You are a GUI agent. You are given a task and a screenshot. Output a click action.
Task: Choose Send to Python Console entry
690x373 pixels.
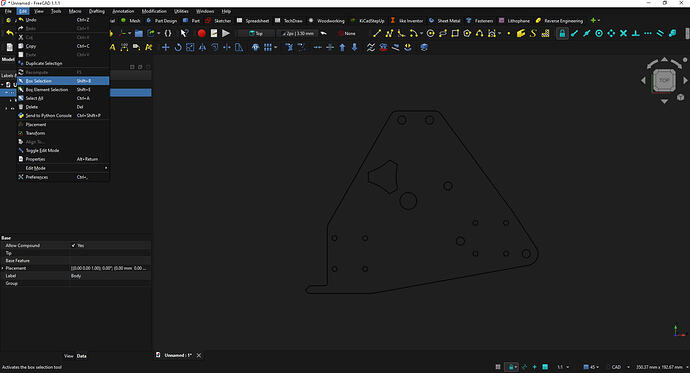63,116
